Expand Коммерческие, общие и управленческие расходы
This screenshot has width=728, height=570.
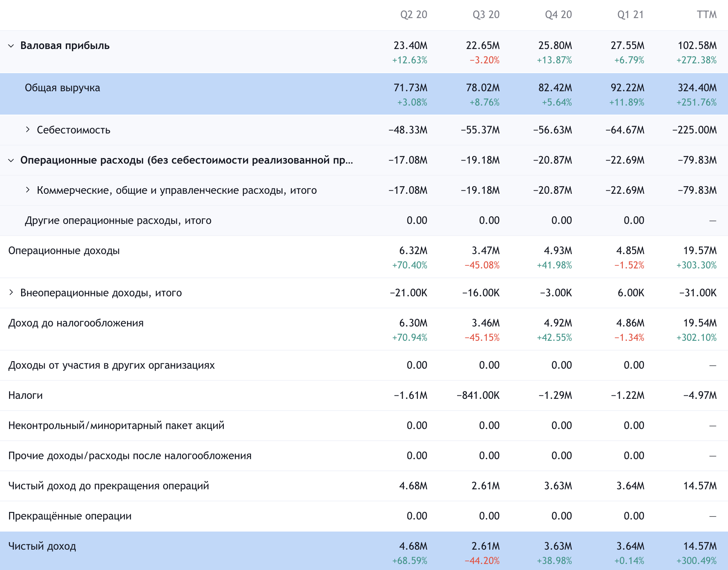[x=28, y=190]
